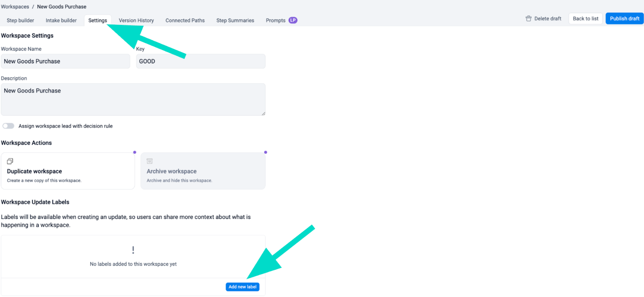Viewport: 644px width, 297px height.
Task: View the Step Summaries tab
Action: [235, 21]
